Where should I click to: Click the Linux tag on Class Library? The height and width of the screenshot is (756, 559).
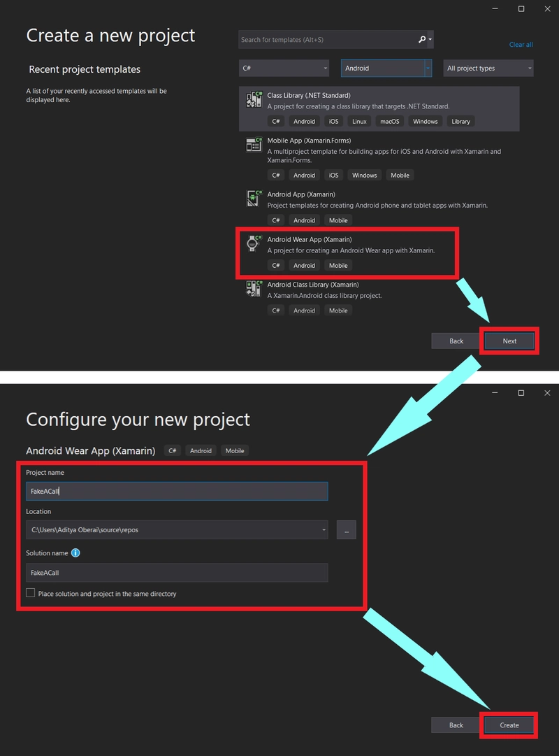[359, 122]
